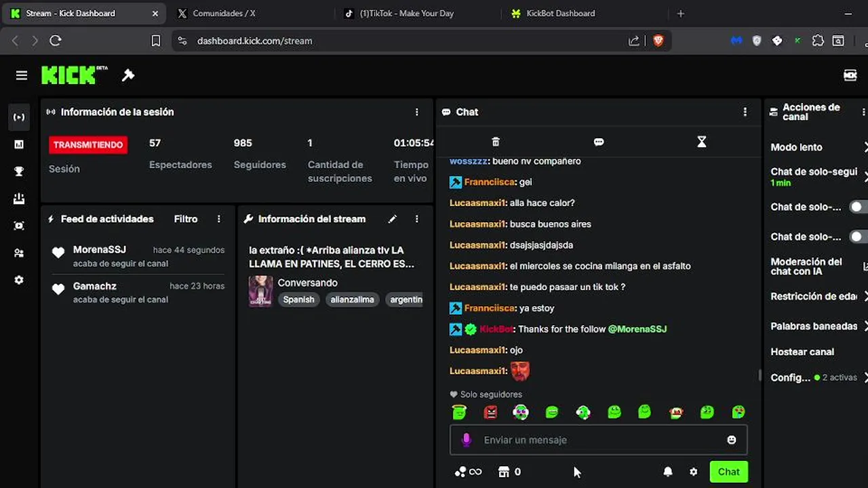Toggle the Chat de solo switch above Moderación del chat
Viewport: 868px width, 488px height.
click(859, 237)
